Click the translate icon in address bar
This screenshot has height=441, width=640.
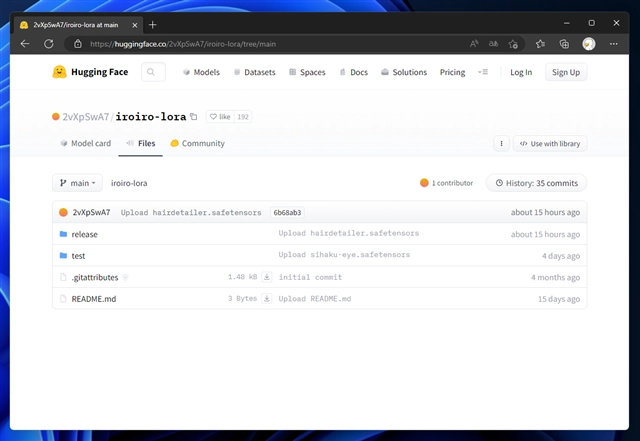click(493, 44)
